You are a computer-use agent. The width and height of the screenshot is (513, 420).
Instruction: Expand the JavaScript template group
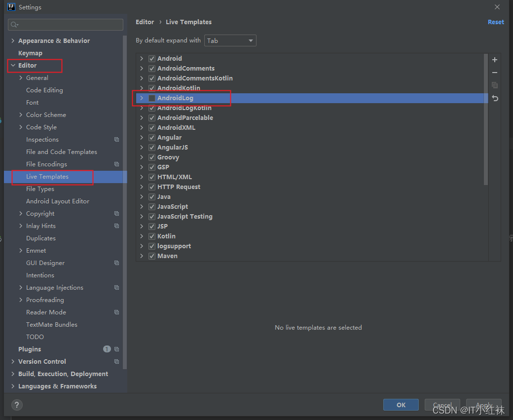142,207
